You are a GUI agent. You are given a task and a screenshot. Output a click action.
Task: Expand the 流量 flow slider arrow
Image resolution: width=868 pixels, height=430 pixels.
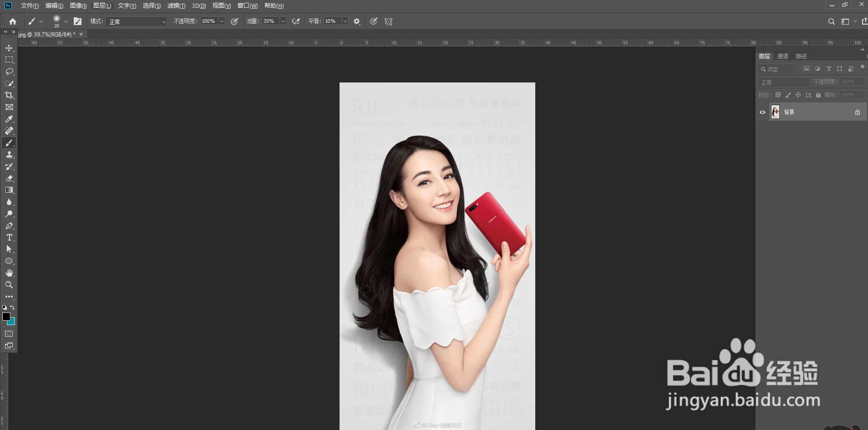click(283, 21)
